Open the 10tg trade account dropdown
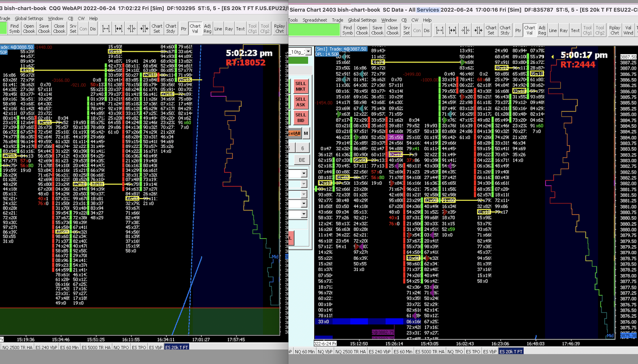 point(308,51)
